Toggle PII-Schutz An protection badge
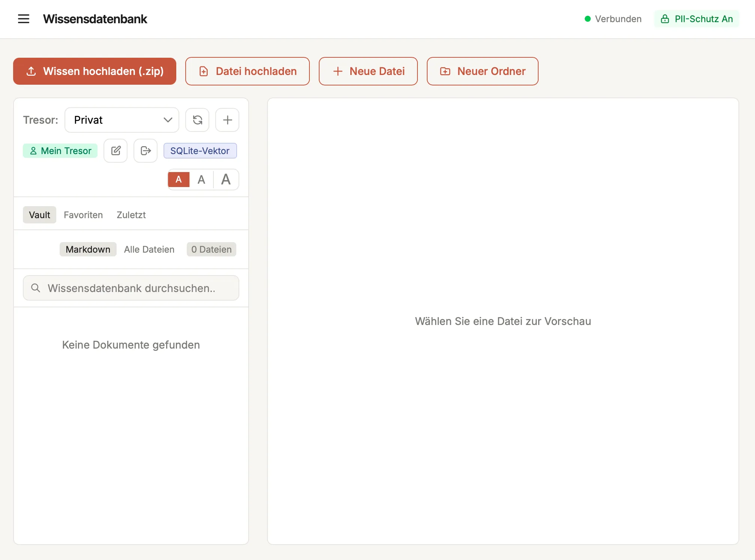This screenshot has height=560, width=755. [x=696, y=19]
